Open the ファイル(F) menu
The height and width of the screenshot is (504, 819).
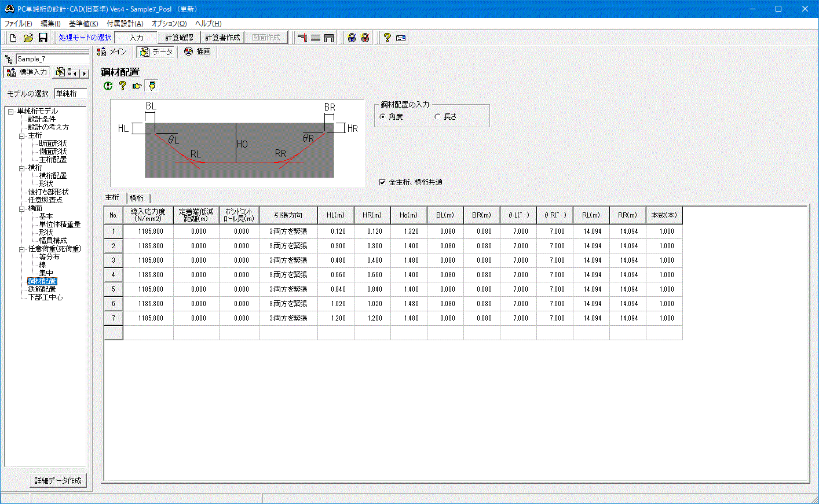pos(18,24)
